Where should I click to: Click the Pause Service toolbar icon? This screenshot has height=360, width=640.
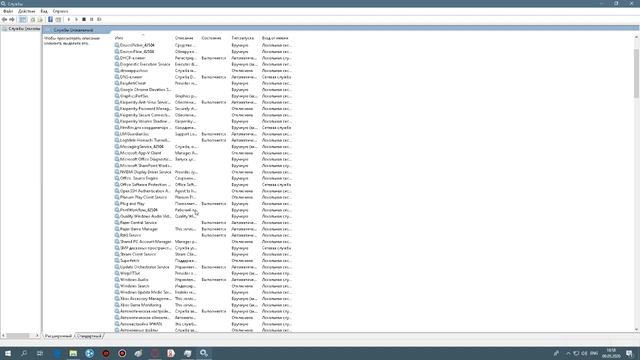point(91,20)
